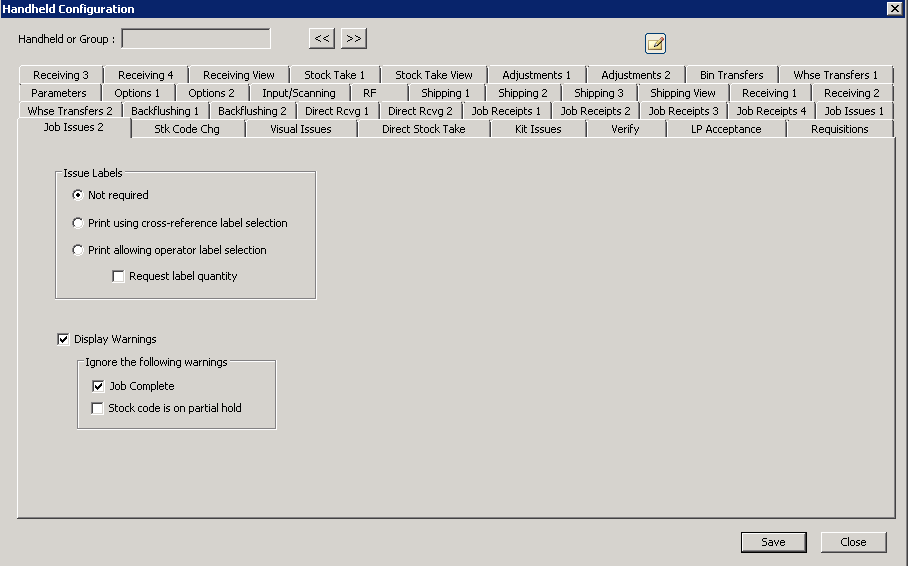The image size is (908, 566).
Task: Choose Print using cross-reference label selection
Action: (x=78, y=223)
